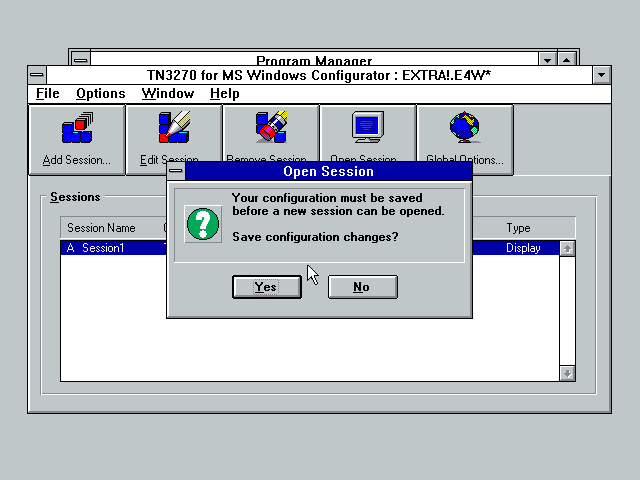Click the Sessions group label
Screen dimensions: 640x480
pyautogui.click(x=75, y=197)
